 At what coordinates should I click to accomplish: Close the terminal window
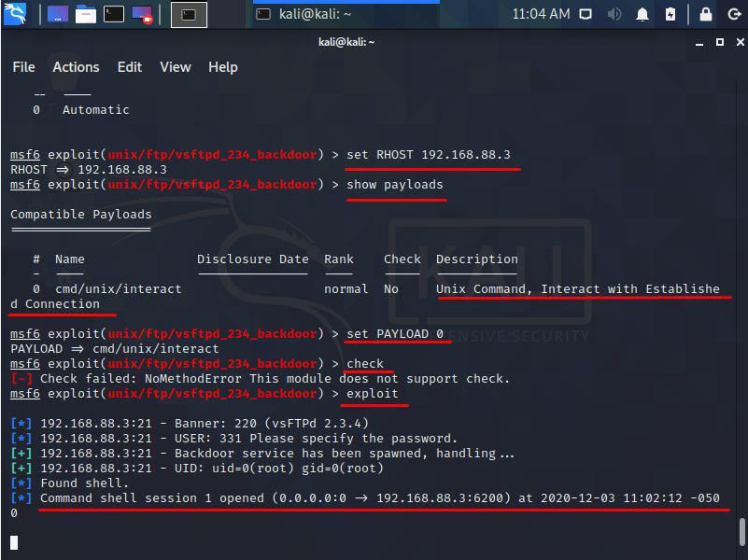pos(741,42)
